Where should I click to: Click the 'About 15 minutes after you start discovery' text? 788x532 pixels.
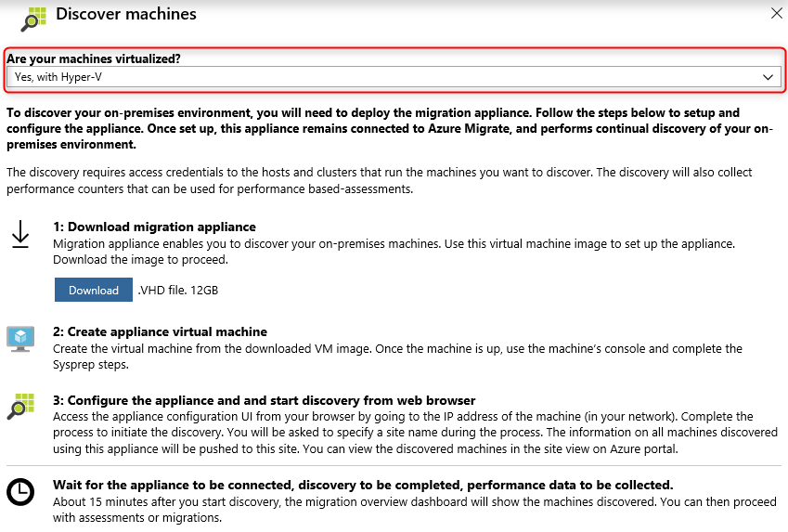[415, 510]
